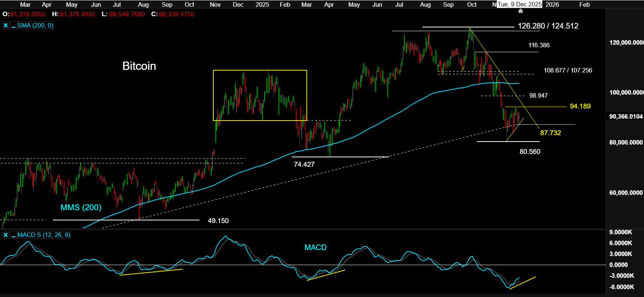The image size is (644, 297).
Task: Select the standalone 'MACD' annotation in the lower pane
Action: [x=315, y=247]
